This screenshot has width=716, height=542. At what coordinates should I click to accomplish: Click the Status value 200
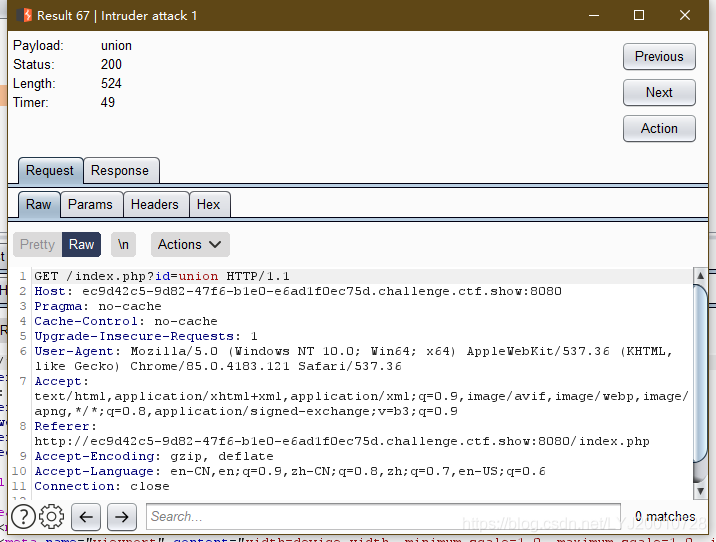pos(111,64)
